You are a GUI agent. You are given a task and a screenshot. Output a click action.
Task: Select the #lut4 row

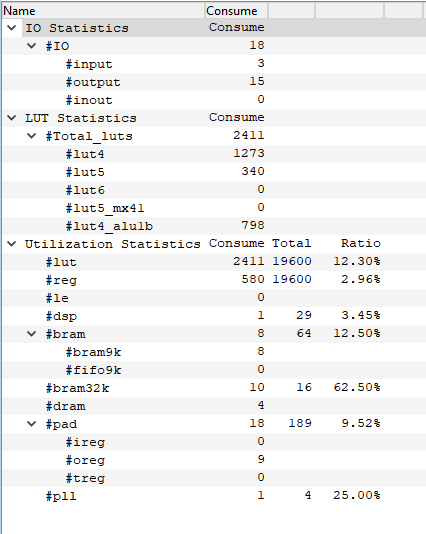214,154
